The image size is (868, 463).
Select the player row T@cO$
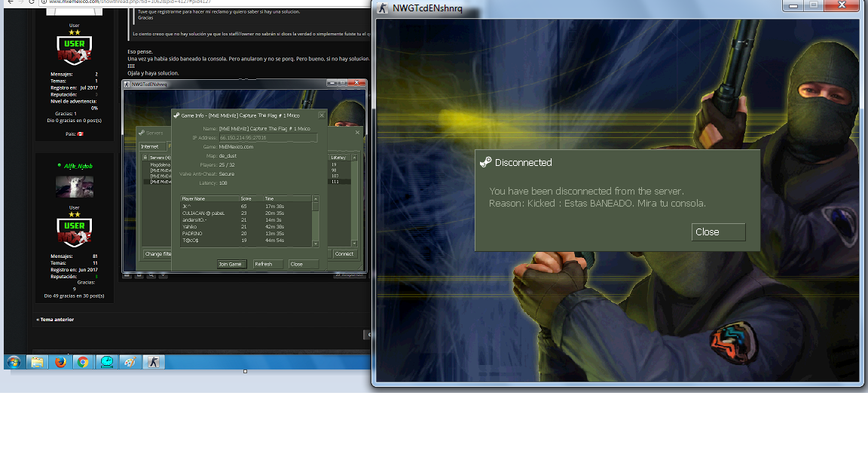pyautogui.click(x=246, y=241)
